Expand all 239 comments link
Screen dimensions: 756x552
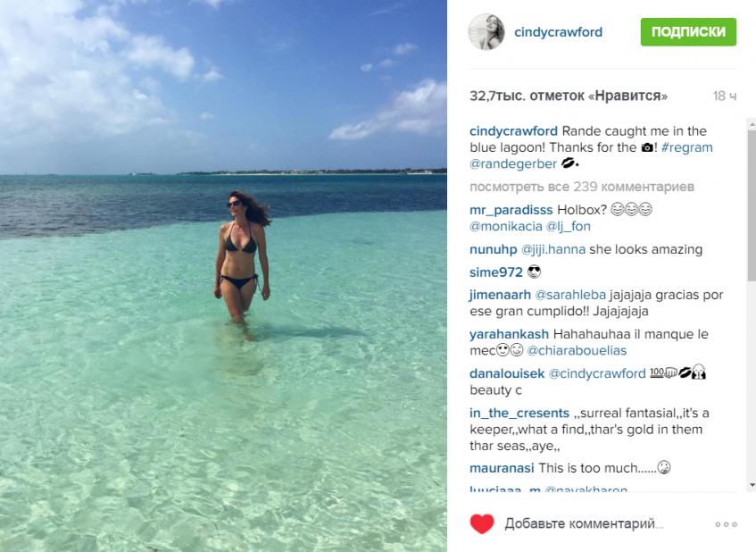pos(582,187)
